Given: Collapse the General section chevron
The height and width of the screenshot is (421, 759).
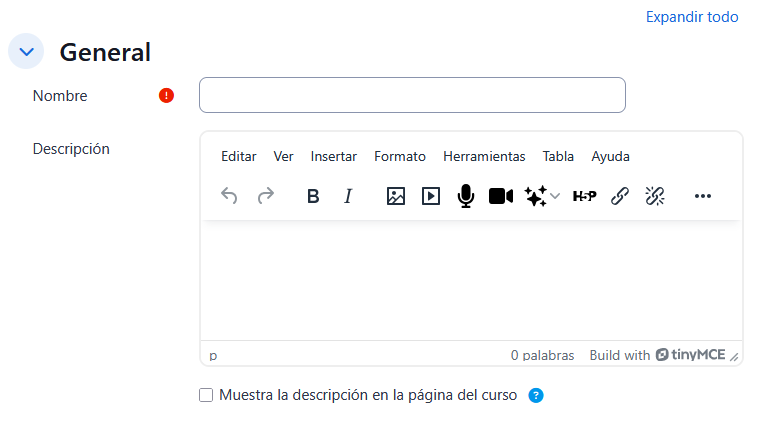Looking at the screenshot, I should point(26,52).
